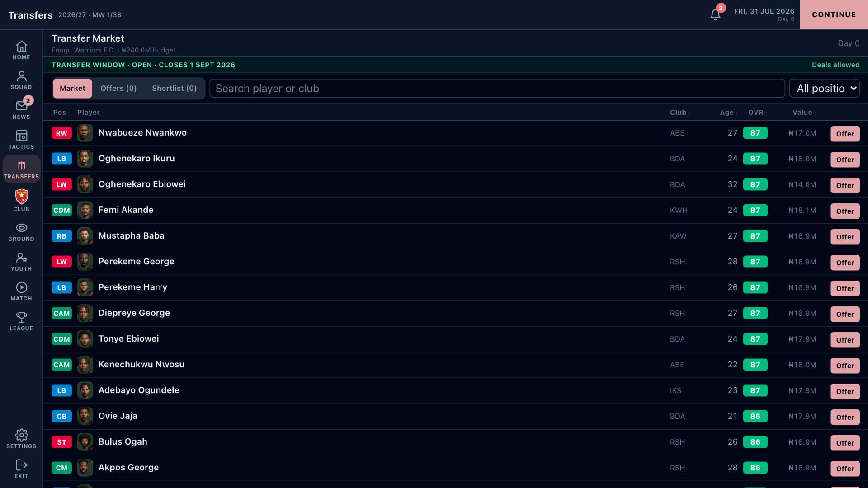Select Transfers in the sidebar
The height and width of the screenshot is (488, 868).
21,169
